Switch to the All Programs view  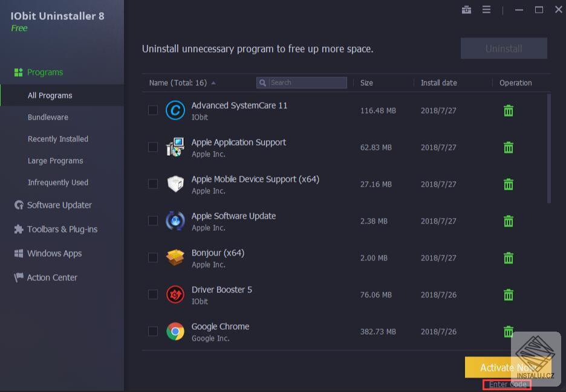(x=50, y=95)
